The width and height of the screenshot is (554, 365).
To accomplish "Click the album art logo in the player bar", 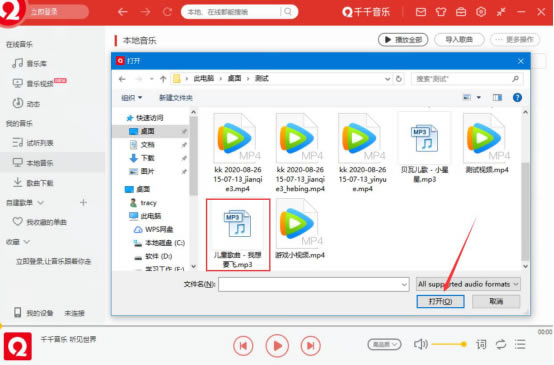I will (x=18, y=346).
